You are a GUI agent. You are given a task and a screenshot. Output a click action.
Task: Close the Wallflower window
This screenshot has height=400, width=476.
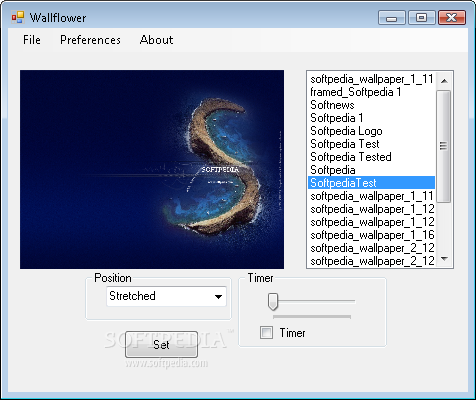[452, 18]
